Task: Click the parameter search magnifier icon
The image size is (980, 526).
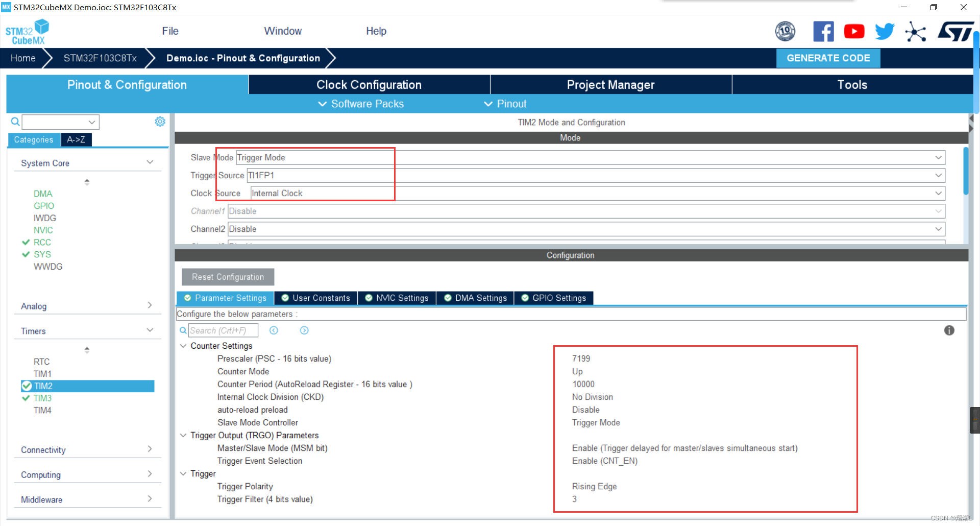Action: [x=183, y=330]
